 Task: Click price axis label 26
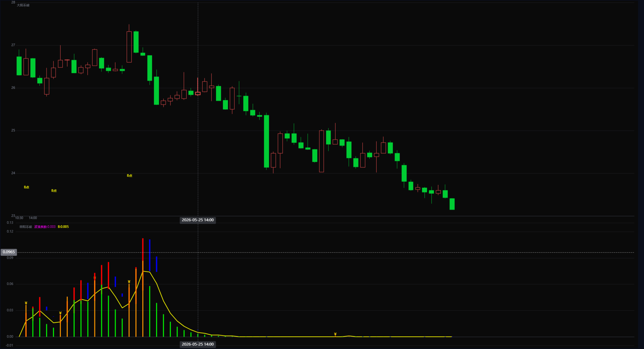click(x=13, y=88)
